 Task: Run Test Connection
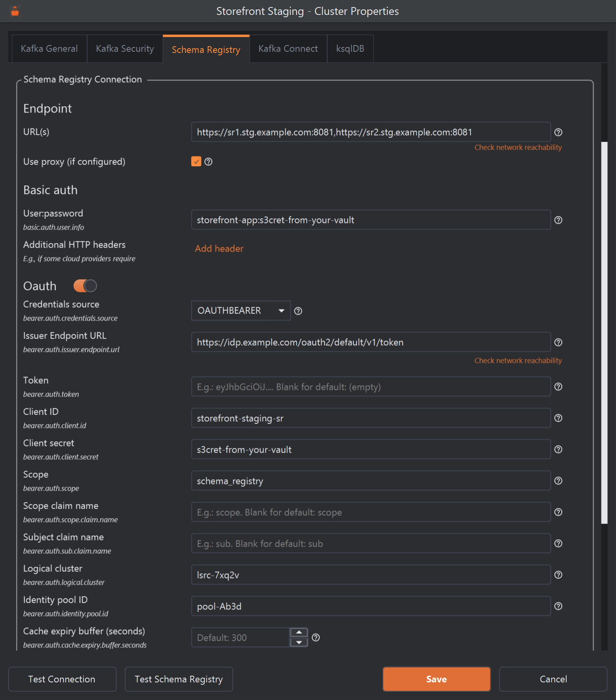click(62, 679)
